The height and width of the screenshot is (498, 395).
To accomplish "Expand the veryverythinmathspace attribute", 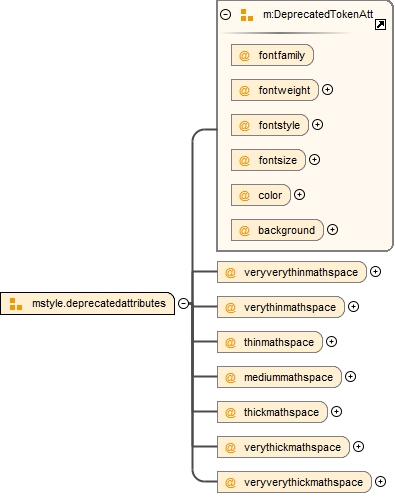I will coord(376,272).
